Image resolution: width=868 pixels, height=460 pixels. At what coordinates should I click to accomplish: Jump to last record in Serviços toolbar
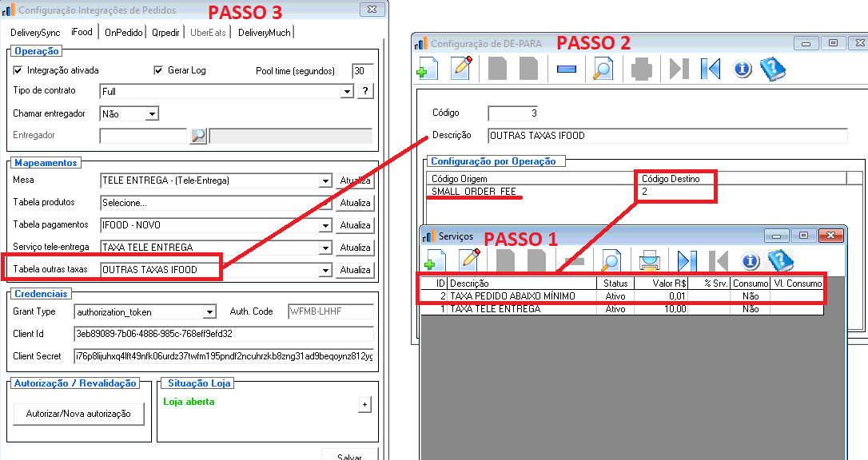pos(687,260)
